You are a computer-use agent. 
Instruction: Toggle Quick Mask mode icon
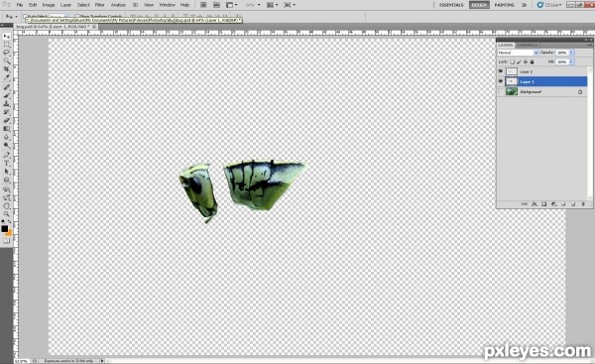7,241
